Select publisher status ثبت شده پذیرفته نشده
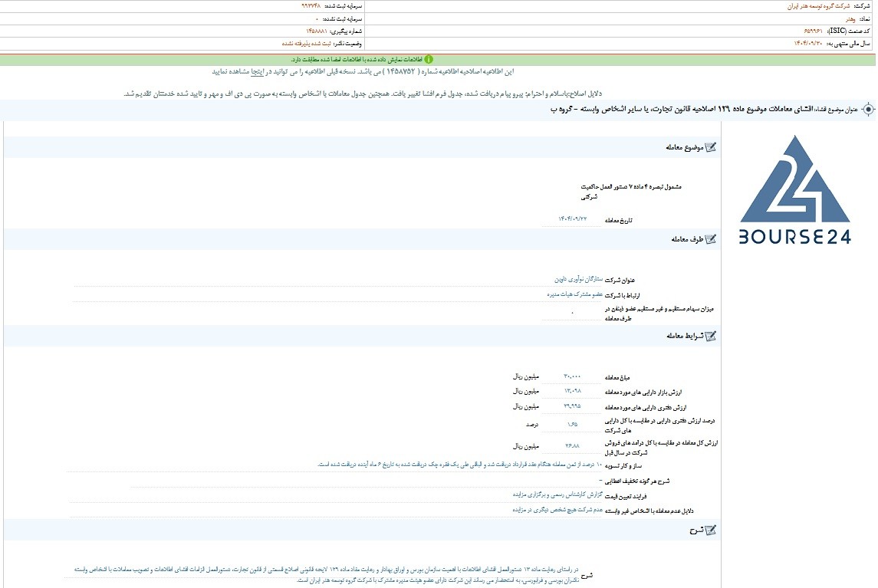This screenshot has height=588, width=878. 306,44
